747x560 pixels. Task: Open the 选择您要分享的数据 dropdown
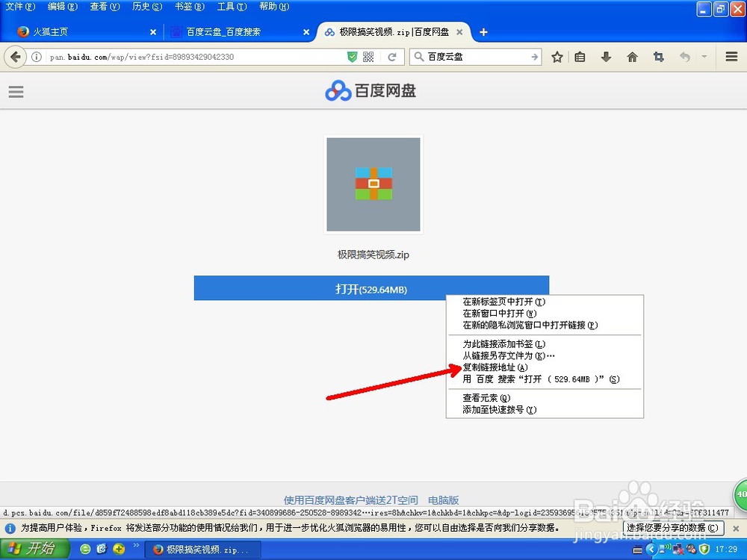pos(675,527)
